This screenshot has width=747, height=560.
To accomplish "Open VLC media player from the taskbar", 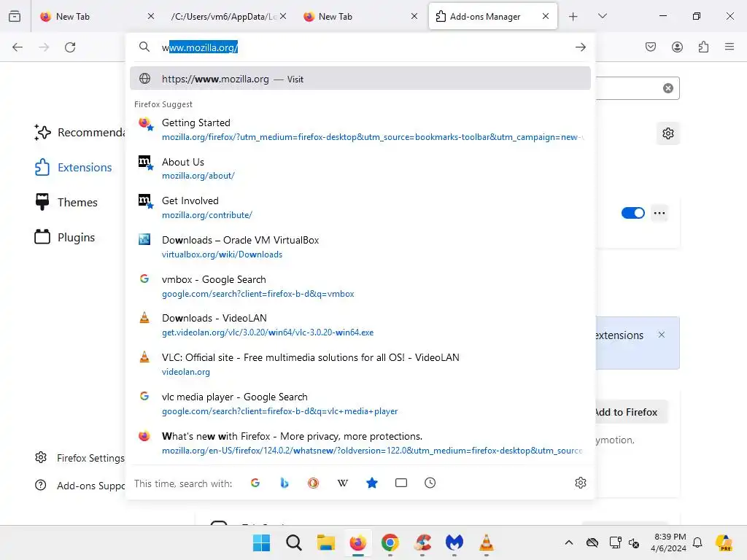I will (x=487, y=542).
